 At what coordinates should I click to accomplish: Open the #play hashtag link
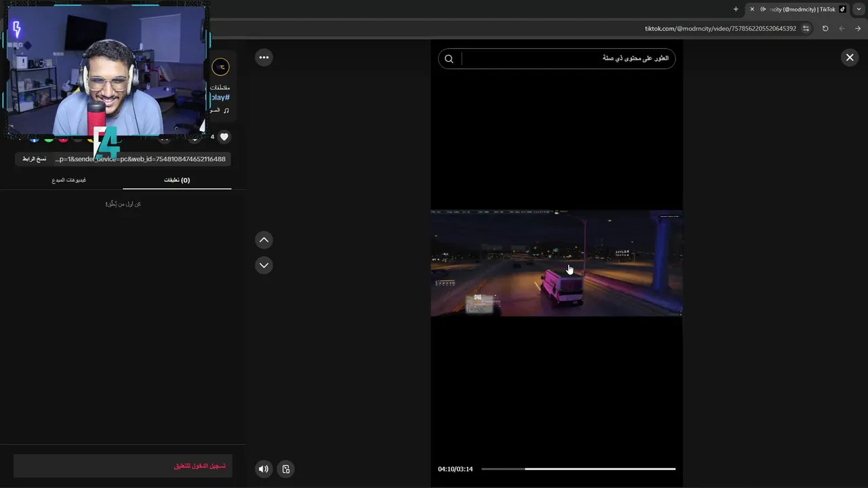coord(220,98)
